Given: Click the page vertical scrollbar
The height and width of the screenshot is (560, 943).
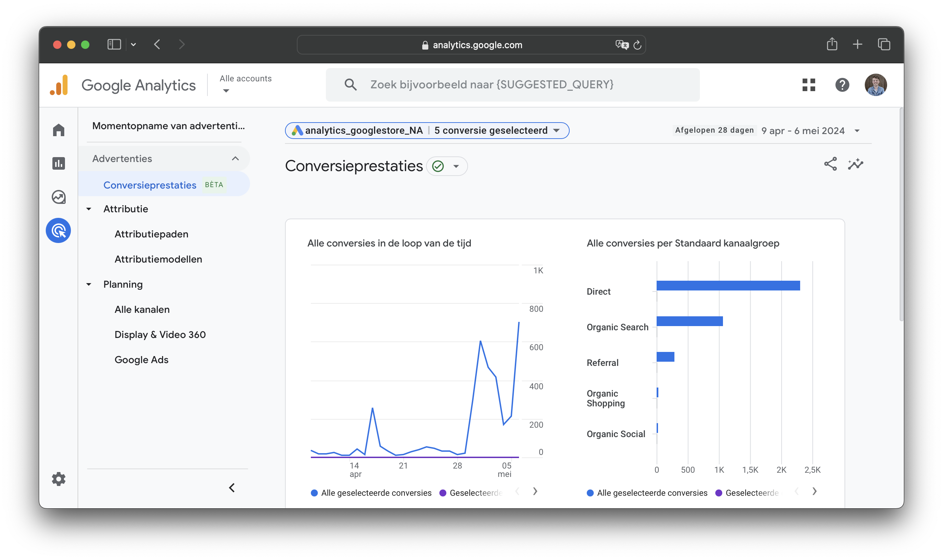Looking at the screenshot, I should [901, 214].
